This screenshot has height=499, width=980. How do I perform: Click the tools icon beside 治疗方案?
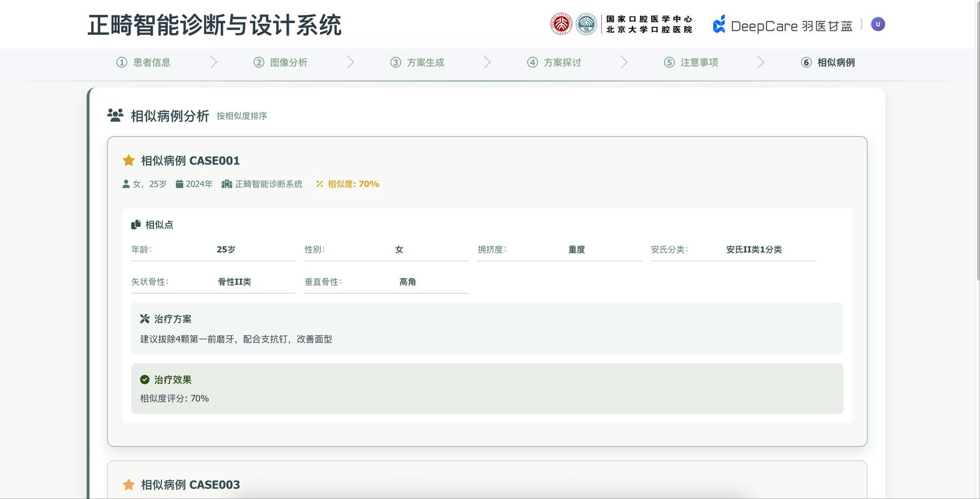pos(145,319)
